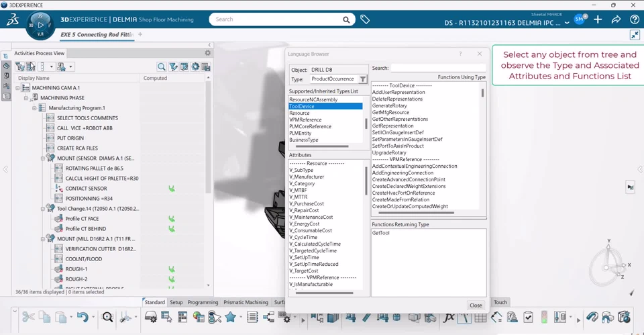Click the Attributes list vertical scrollbar
Image resolution: width=644 pixels, height=335 pixels.
tap(366, 181)
